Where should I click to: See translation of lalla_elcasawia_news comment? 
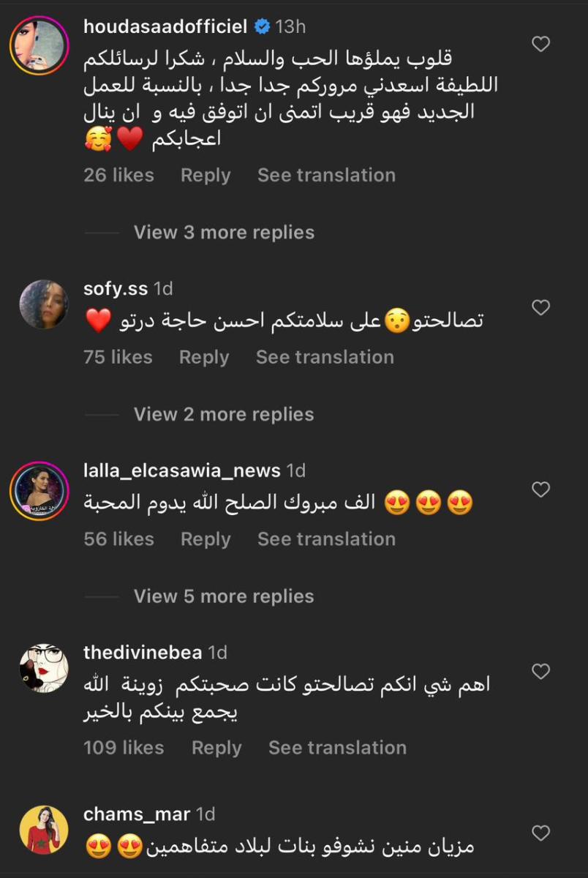(x=326, y=539)
